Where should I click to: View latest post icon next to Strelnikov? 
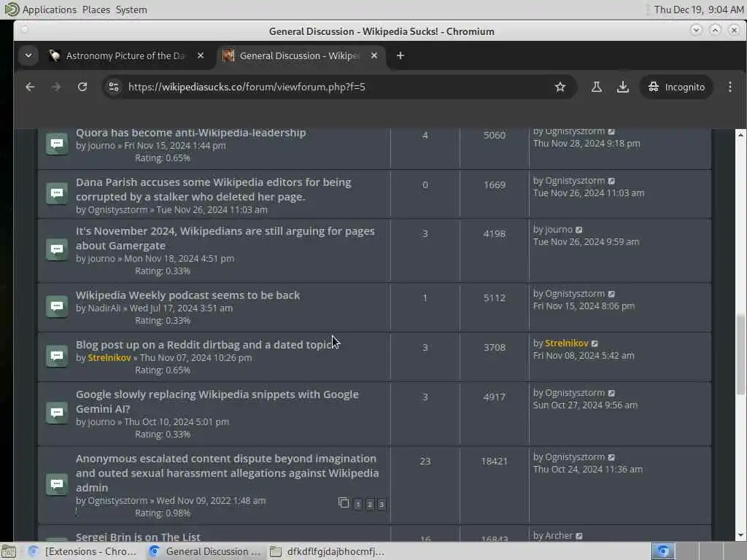(595, 343)
